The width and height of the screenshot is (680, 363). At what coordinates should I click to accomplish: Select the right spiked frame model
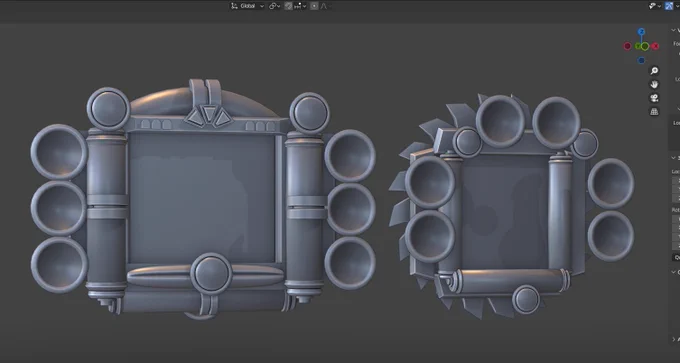511,206
